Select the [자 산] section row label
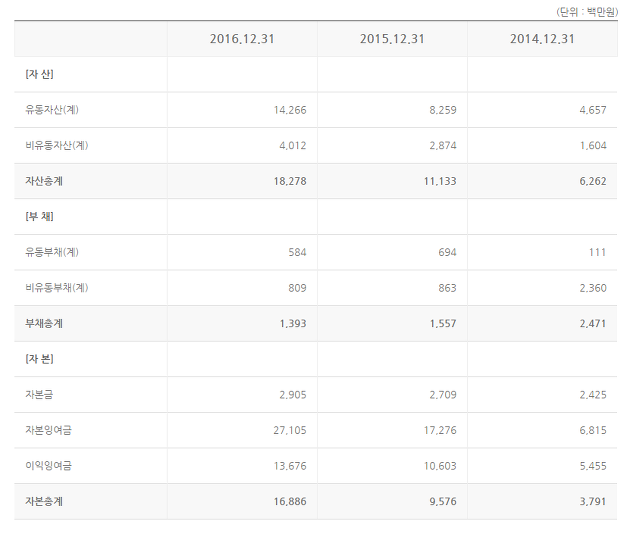This screenshot has width=630, height=540. [39, 74]
